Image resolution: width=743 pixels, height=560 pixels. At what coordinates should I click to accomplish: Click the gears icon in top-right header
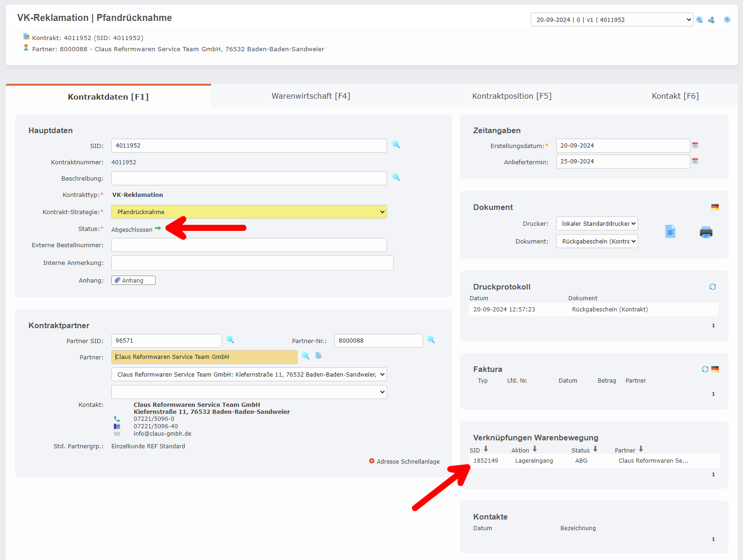click(x=711, y=20)
